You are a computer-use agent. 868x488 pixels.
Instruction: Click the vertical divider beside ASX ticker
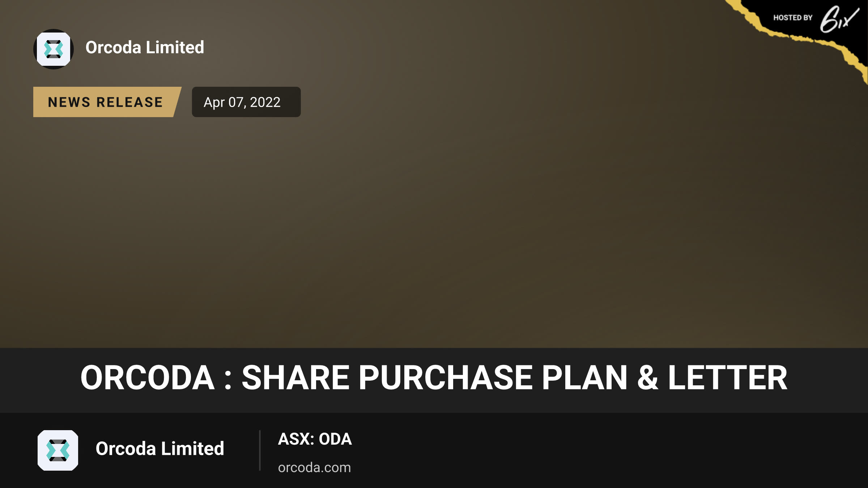[x=260, y=450]
